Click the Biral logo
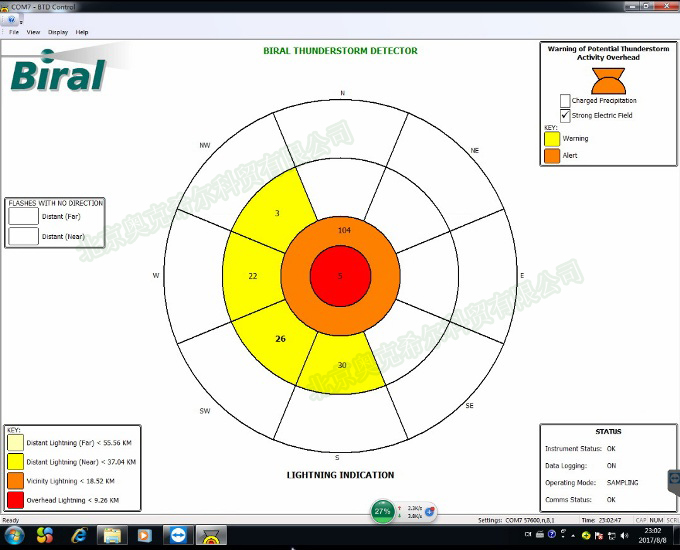 tap(59, 71)
